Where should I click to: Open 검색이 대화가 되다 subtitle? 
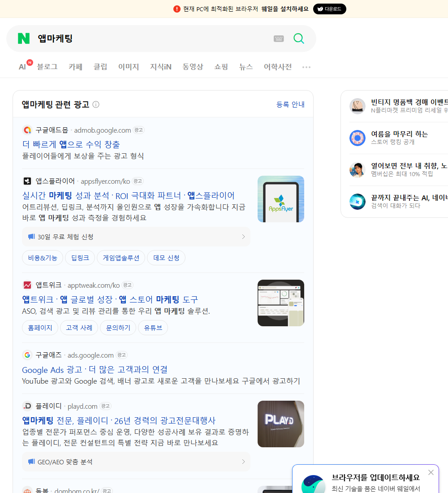click(x=396, y=206)
